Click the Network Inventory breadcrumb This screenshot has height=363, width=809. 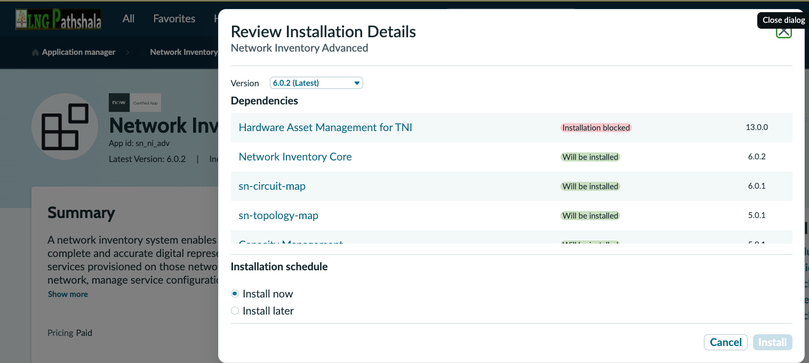click(184, 52)
